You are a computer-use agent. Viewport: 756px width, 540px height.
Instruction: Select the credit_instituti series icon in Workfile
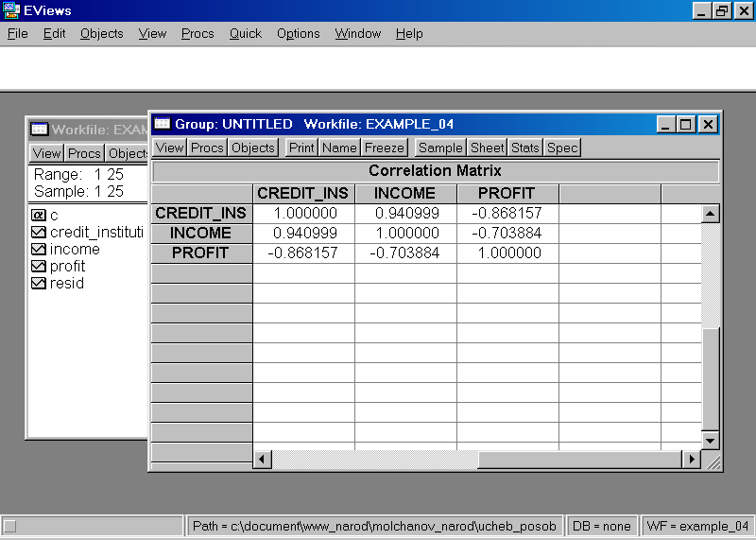(38, 232)
